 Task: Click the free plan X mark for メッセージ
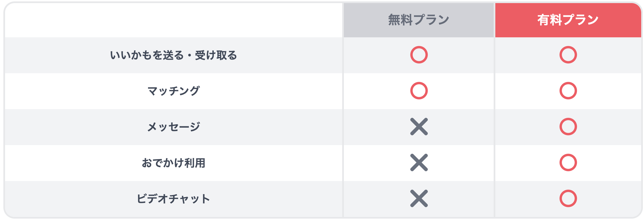pos(419,127)
